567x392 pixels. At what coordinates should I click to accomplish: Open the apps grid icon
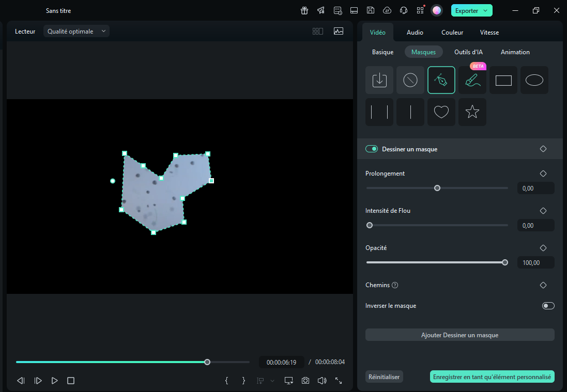click(420, 10)
